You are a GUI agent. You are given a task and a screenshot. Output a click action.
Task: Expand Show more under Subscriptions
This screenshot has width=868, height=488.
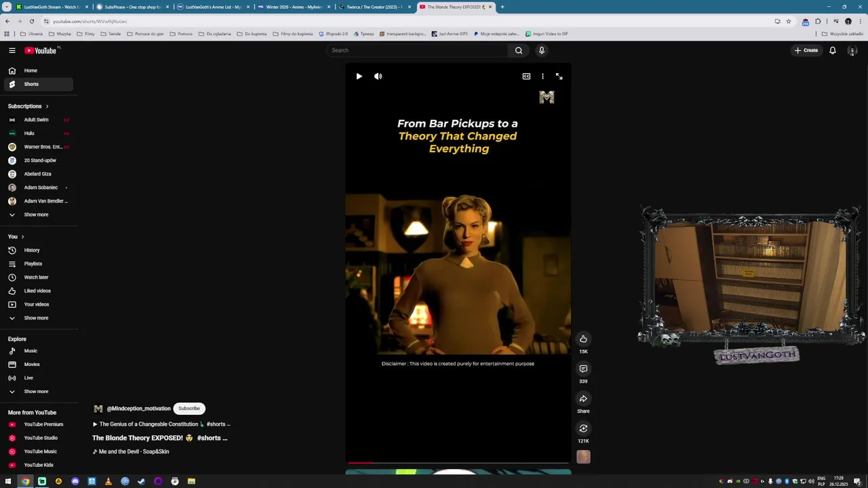point(38,215)
